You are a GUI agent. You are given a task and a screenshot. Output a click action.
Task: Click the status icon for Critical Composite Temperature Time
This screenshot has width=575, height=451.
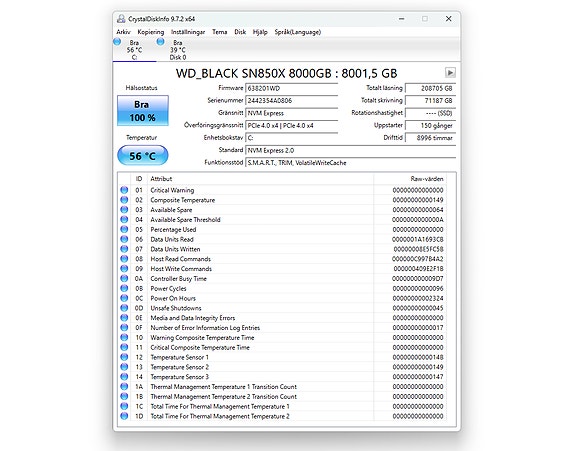click(124, 347)
